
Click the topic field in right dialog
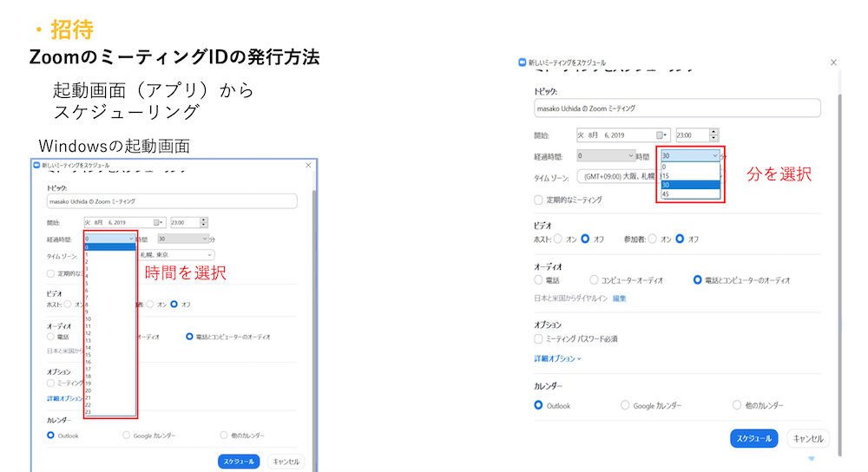(677, 108)
